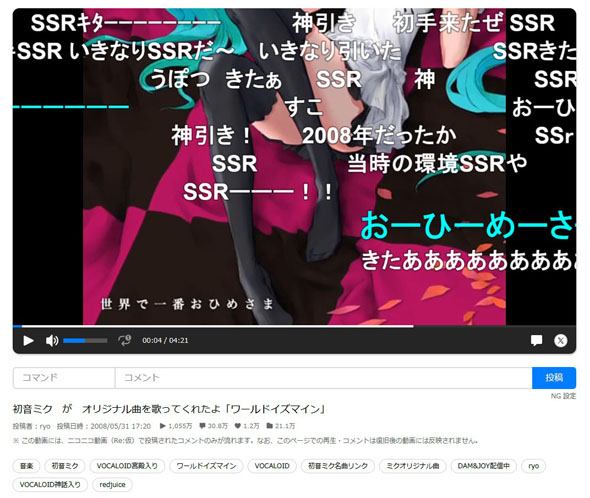Viewport: 590px width, 498px height.
Task: Open the 初音ミク名曲リンク tag
Action: point(338,466)
